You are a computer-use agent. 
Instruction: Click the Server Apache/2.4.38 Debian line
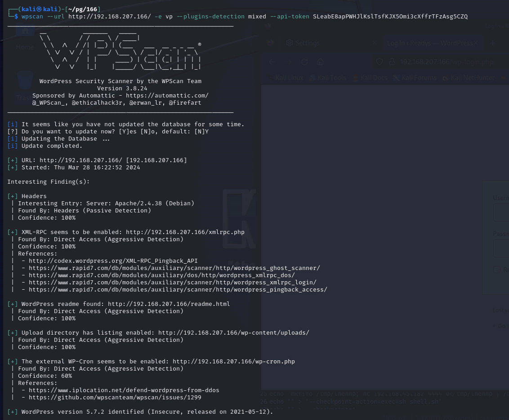(106, 203)
